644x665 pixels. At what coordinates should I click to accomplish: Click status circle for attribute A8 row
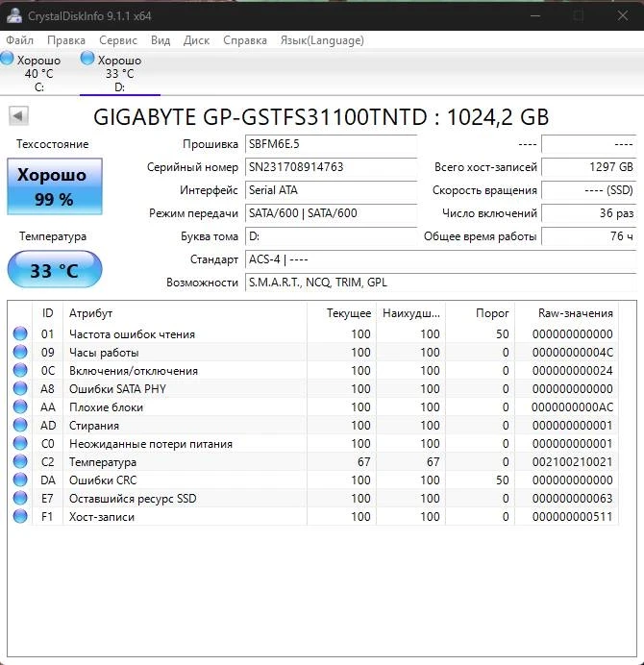[x=20, y=388]
